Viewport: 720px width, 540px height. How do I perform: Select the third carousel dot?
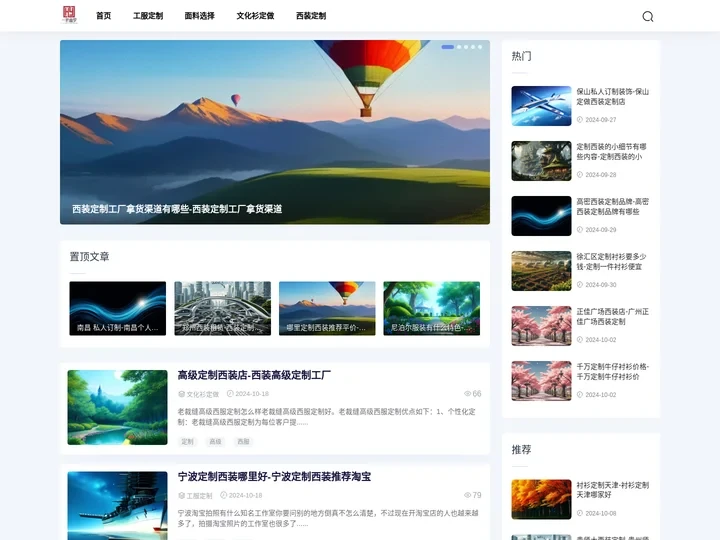coord(466,47)
